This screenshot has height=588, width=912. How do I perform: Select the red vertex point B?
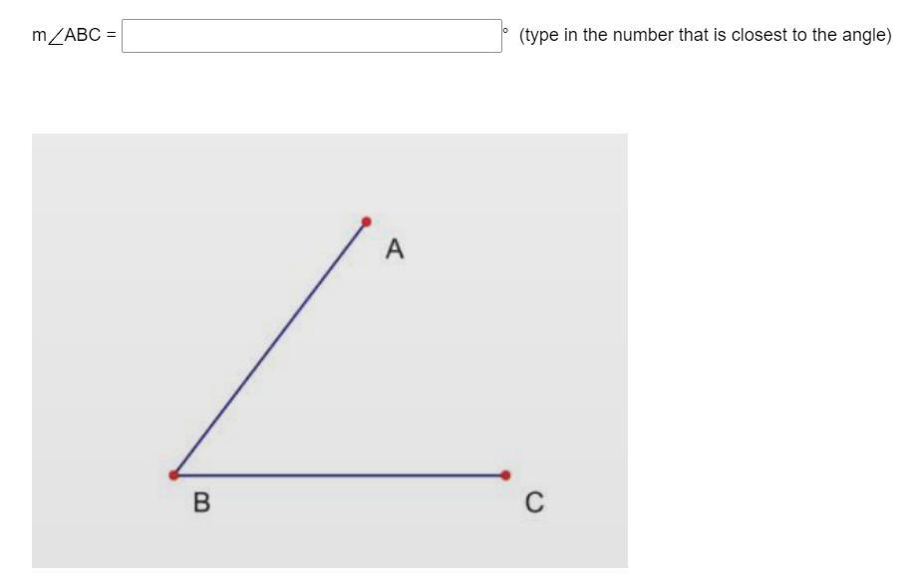[173, 475]
